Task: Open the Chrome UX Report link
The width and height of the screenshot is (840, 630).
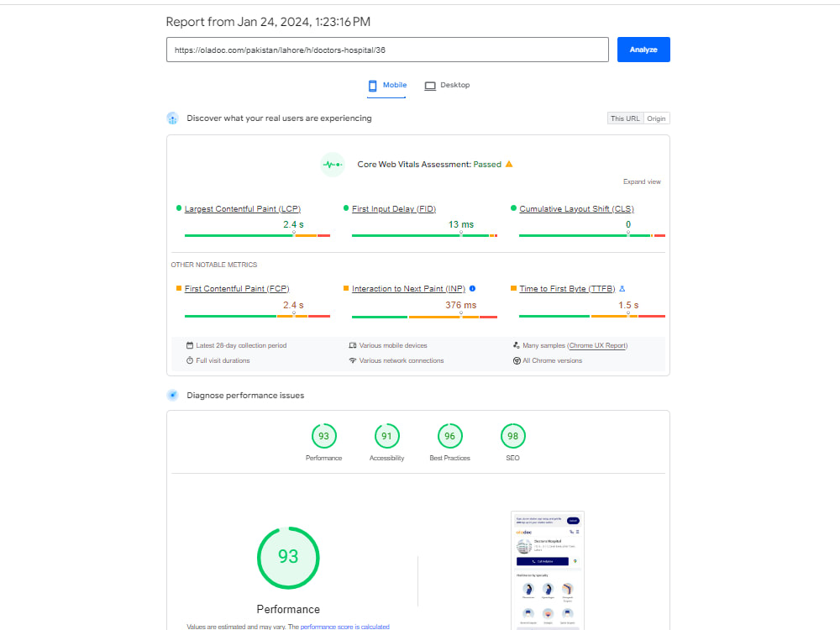Action: [596, 345]
